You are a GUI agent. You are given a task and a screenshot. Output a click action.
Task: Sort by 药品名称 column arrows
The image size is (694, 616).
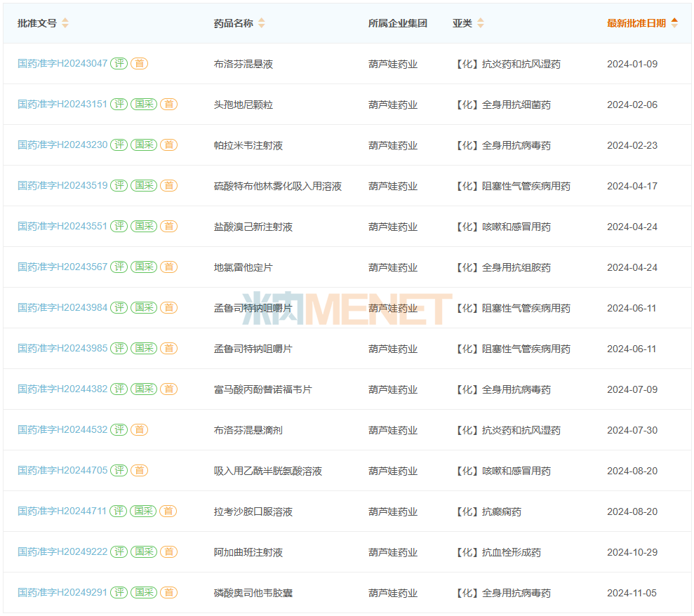point(262,23)
